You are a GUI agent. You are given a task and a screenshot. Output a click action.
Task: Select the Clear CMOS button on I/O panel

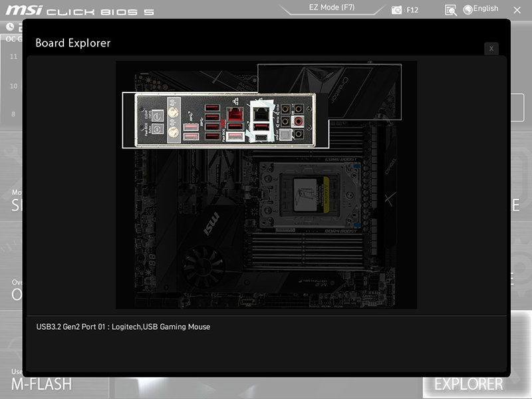click(157, 116)
